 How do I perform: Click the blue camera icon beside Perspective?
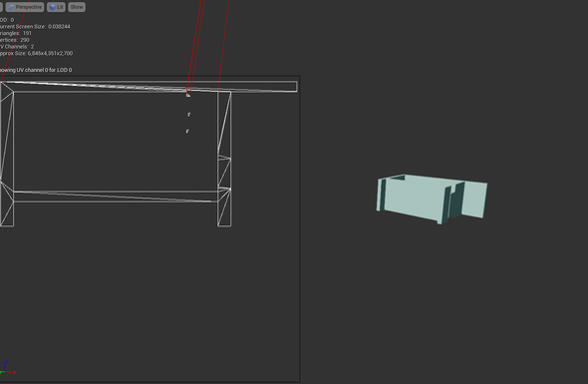(11, 7)
